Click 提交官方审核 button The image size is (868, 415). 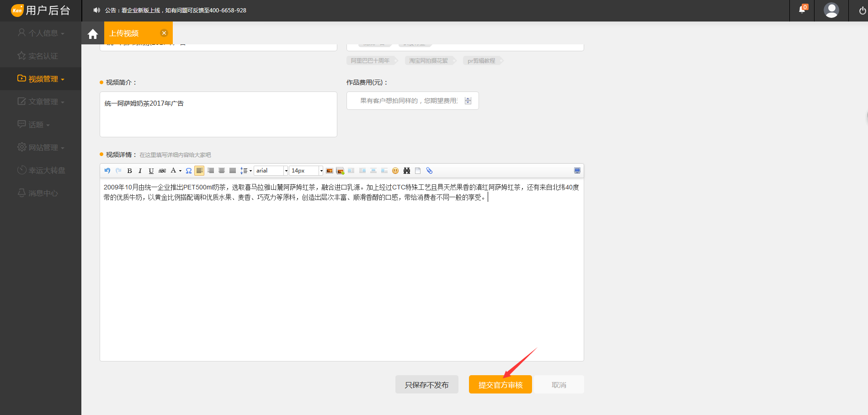pos(500,385)
